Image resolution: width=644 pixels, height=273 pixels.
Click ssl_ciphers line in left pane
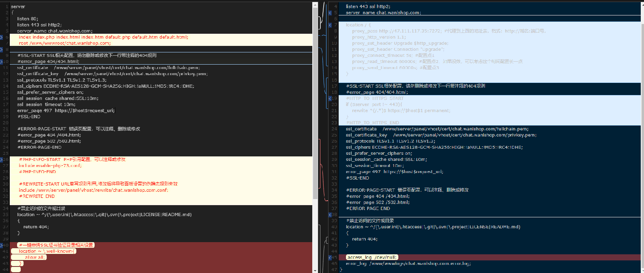(x=106, y=86)
